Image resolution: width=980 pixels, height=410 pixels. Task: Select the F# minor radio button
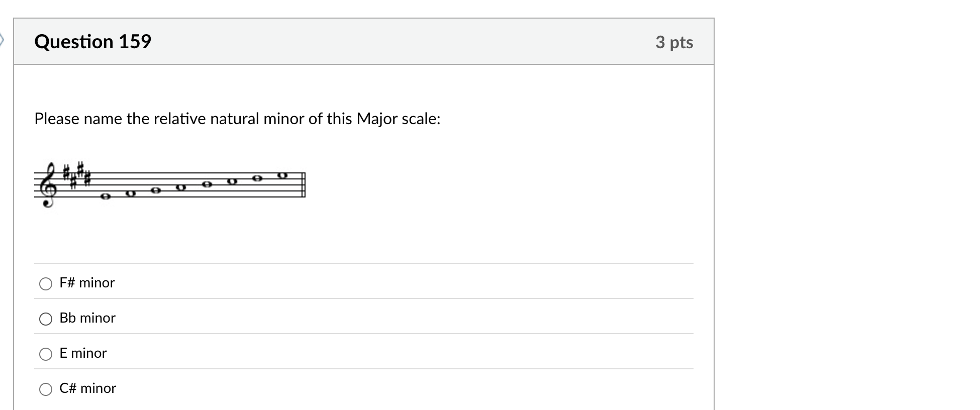click(46, 284)
